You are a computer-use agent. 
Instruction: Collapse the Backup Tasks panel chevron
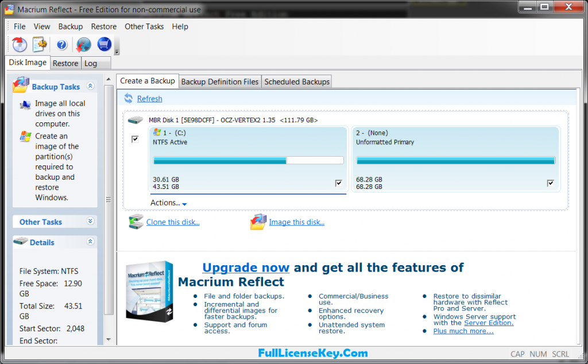90,86
